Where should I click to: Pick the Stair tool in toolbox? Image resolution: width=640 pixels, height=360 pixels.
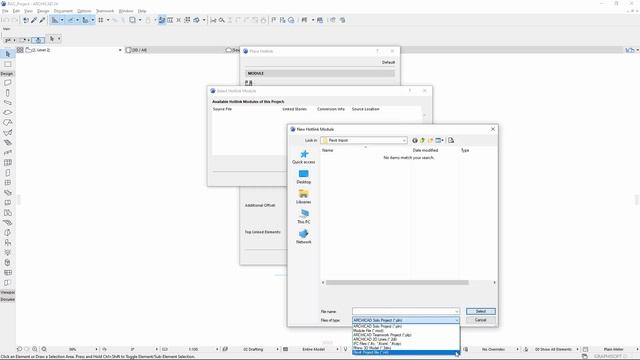tap(7, 142)
